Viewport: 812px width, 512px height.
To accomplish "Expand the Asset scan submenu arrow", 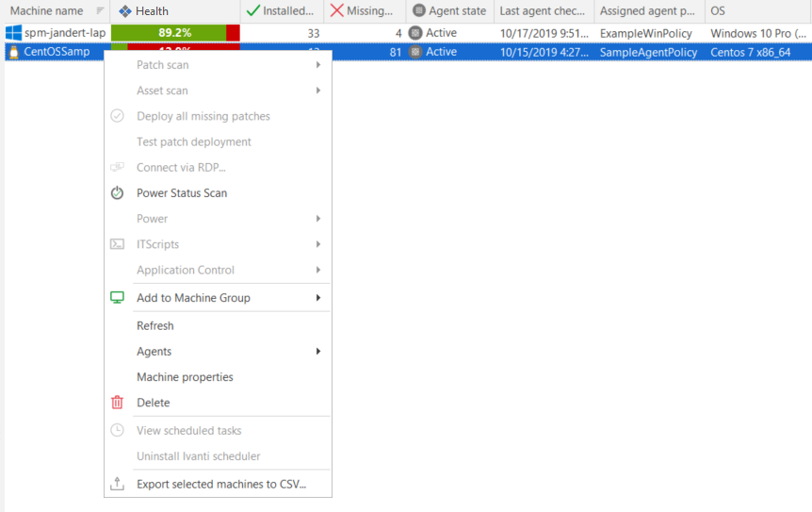I will [318, 91].
